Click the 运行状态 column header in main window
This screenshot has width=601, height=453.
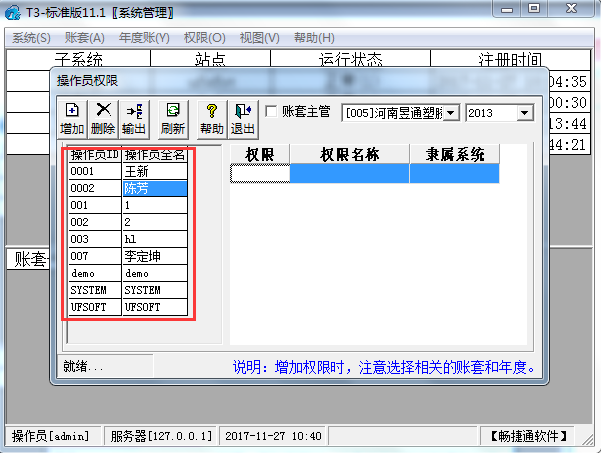coord(350,59)
